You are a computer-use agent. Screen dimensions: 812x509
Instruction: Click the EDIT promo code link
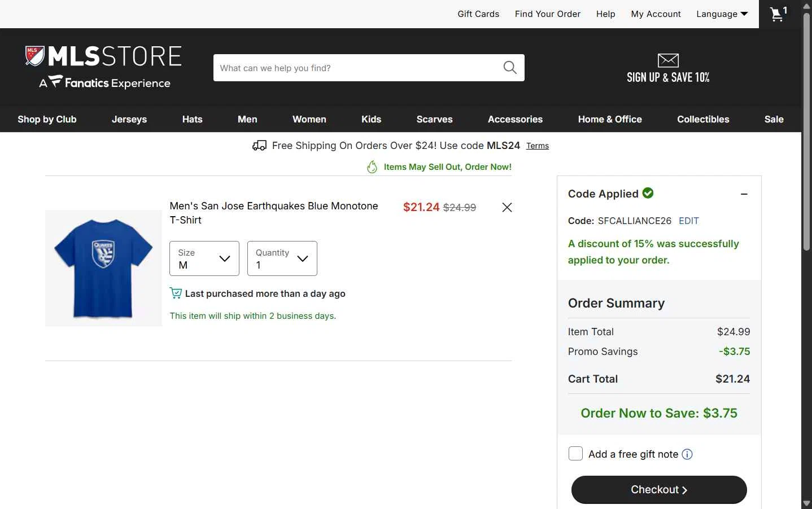coord(689,221)
